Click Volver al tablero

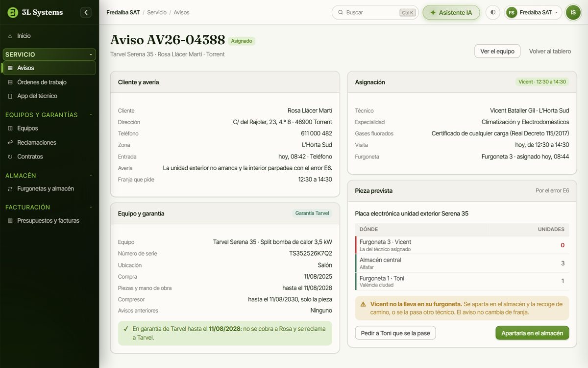pyautogui.click(x=550, y=51)
